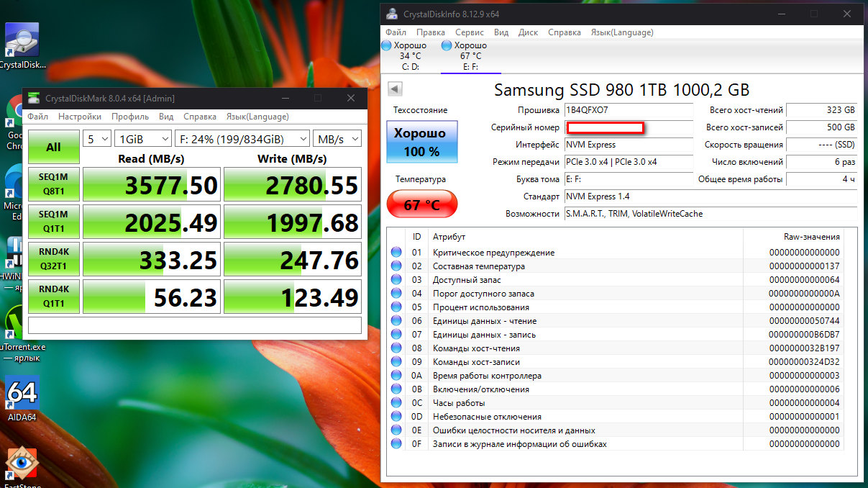The height and width of the screenshot is (488, 868).
Task: Click features field S.M.A.R.T., TRIM, VolatileWriteCache
Action: [x=711, y=214]
